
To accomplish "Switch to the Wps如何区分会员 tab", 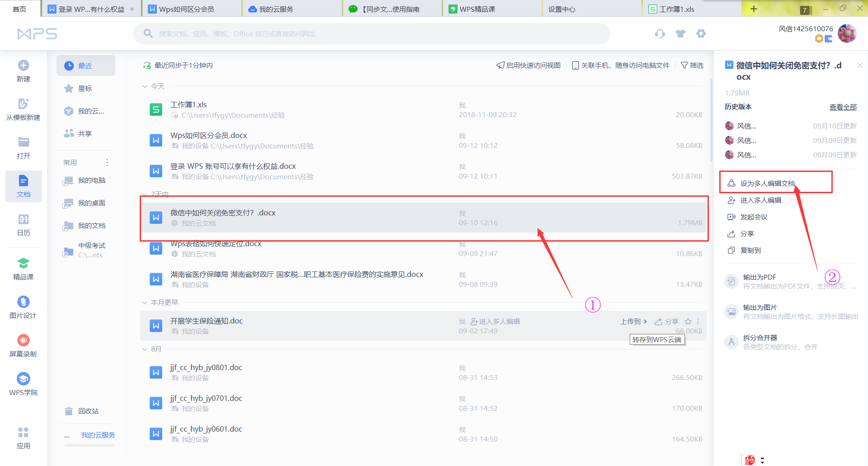I will point(192,9).
